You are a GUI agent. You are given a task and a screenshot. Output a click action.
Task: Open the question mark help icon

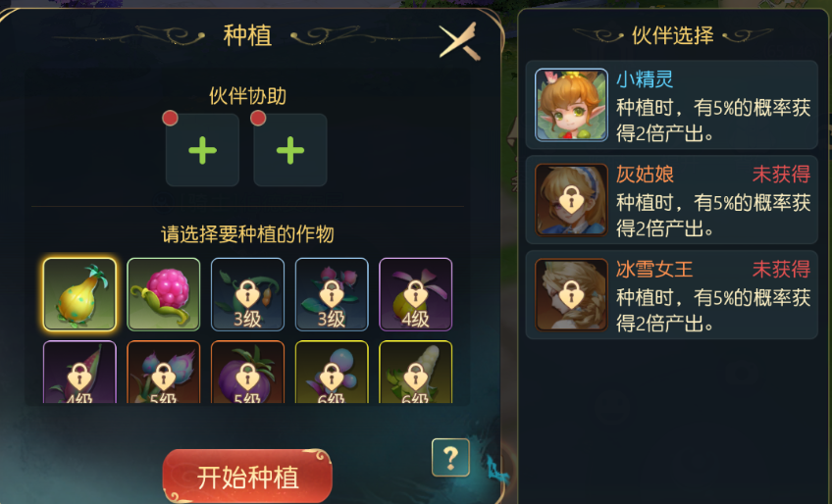tap(450, 457)
